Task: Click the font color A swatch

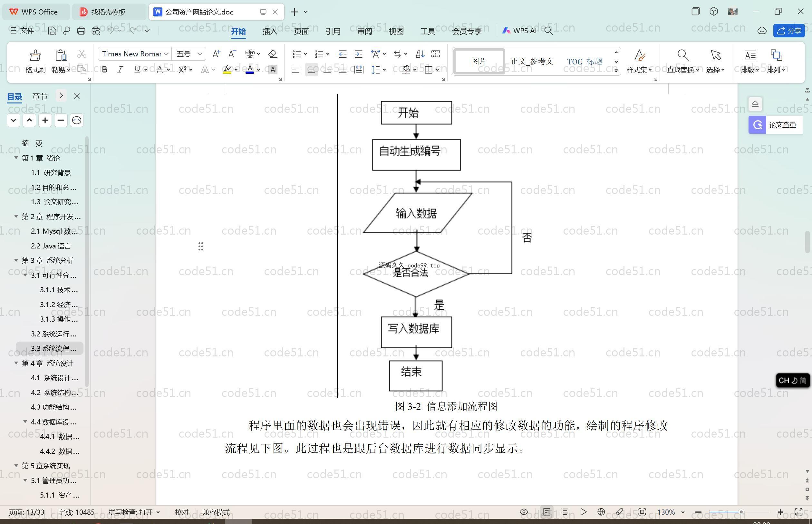Action: point(250,70)
